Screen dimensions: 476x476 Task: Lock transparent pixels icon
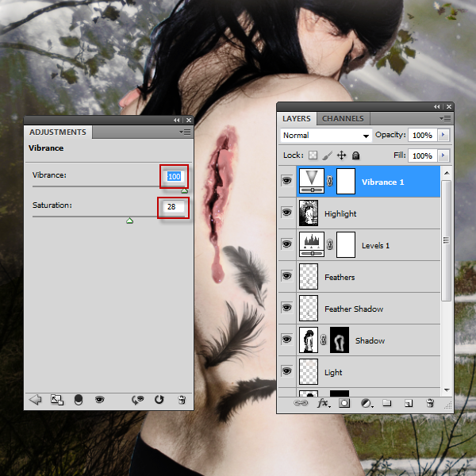tap(313, 155)
